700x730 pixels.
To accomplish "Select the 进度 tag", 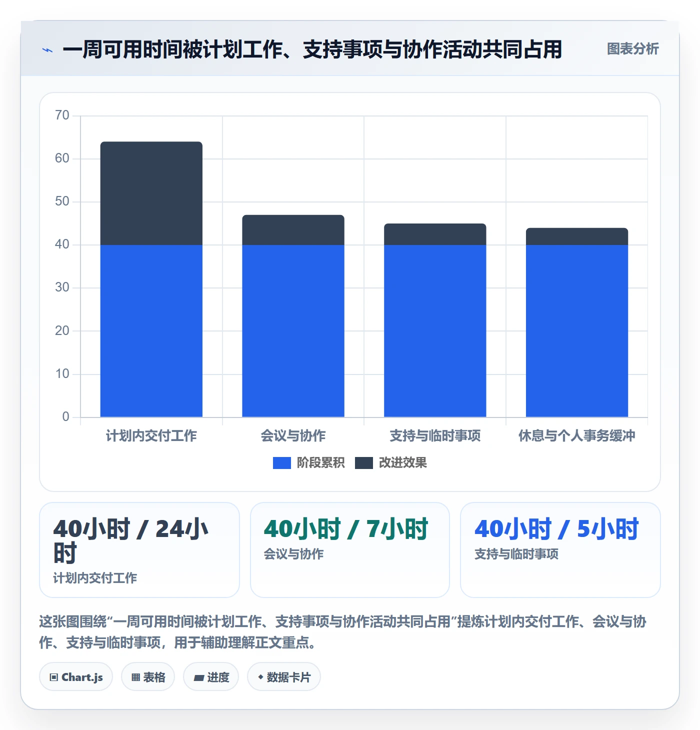I will pyautogui.click(x=211, y=677).
